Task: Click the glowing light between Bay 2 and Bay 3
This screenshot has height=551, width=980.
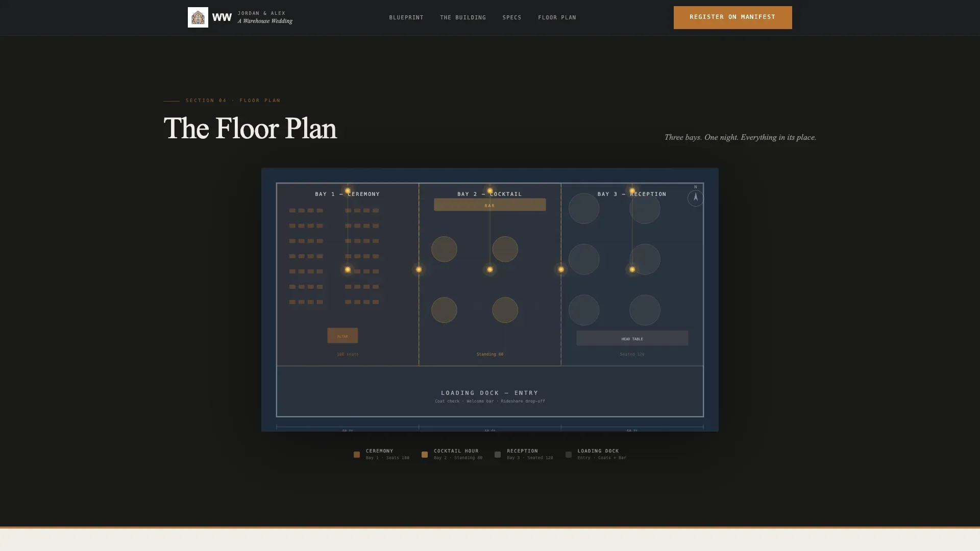Action: coord(561,269)
